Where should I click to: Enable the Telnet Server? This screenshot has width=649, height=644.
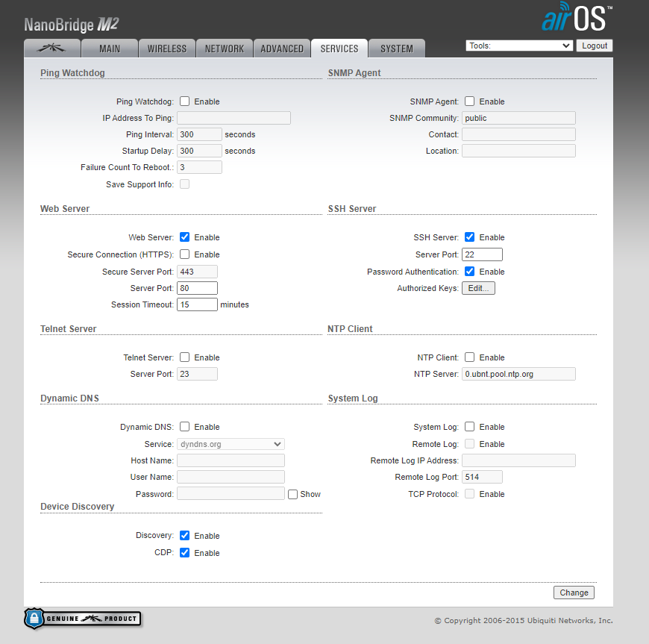point(184,357)
